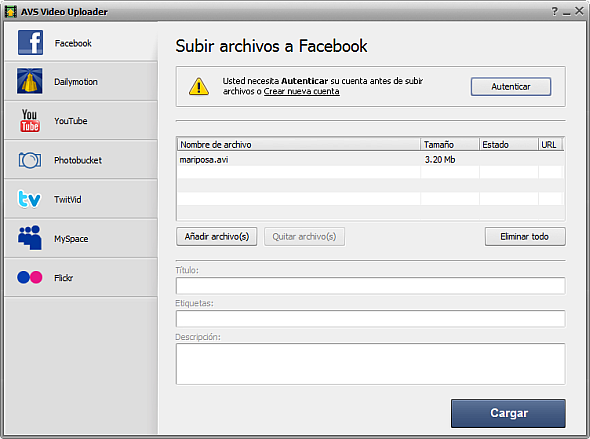Click Eliminar todo button
This screenshot has width=590, height=439.
pos(525,237)
